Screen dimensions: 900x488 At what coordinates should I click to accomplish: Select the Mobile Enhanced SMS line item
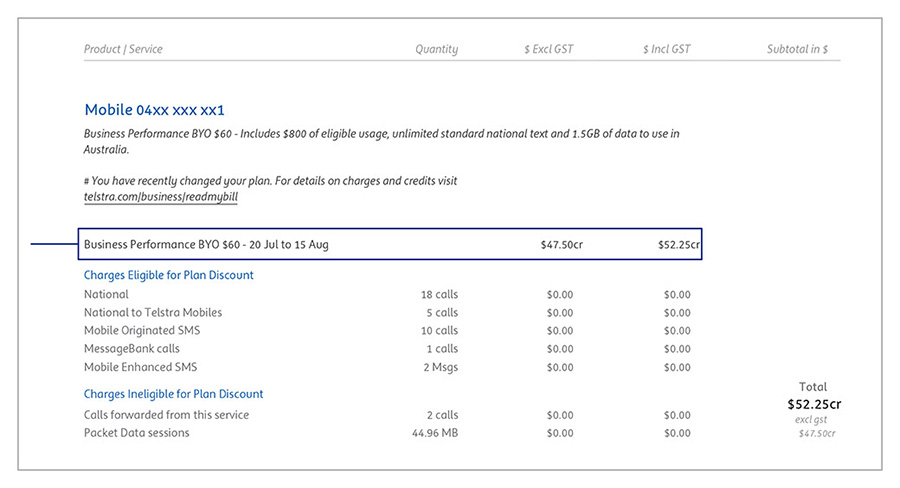point(140,367)
